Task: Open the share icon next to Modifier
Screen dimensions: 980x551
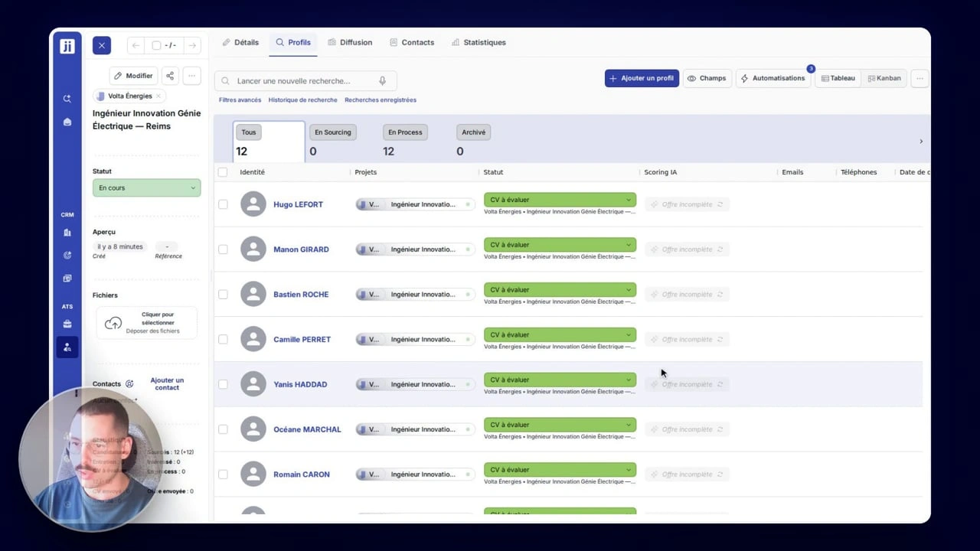Action: pyautogui.click(x=170, y=76)
